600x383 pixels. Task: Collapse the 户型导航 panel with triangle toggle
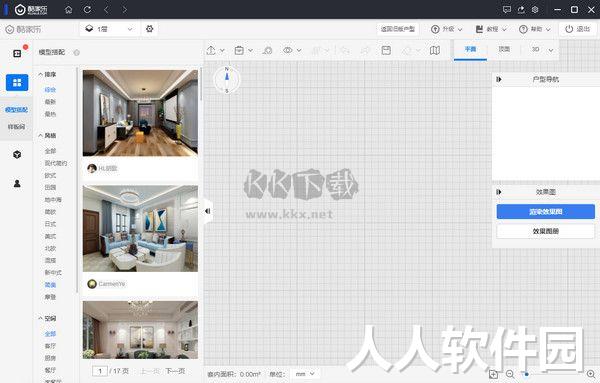coord(499,79)
